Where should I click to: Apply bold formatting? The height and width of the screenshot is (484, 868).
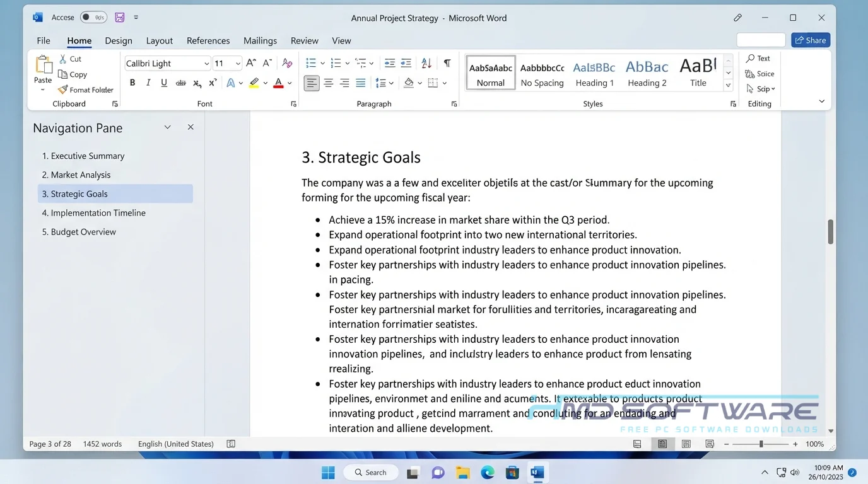(132, 83)
